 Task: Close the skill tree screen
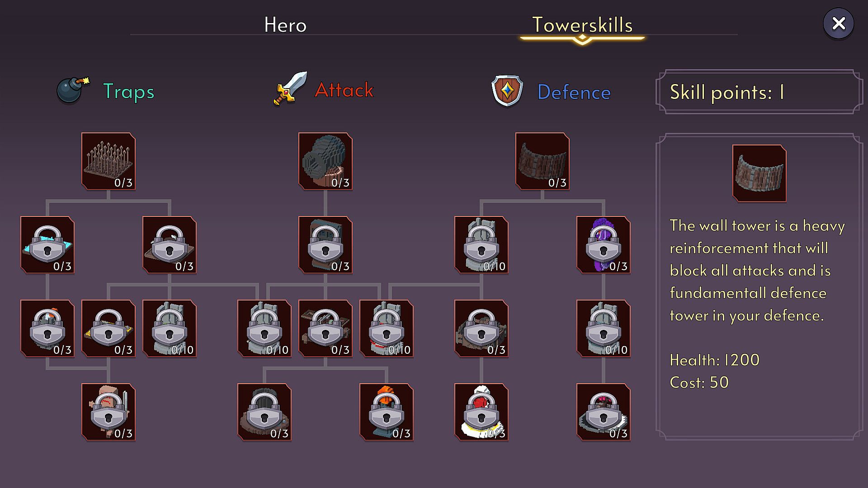click(839, 23)
